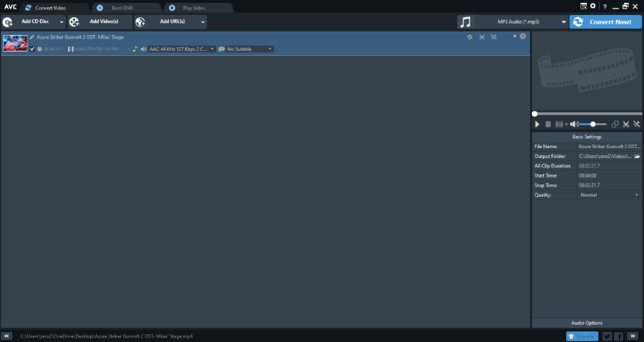Open the AAC audio track dropdown
This screenshot has width=644, height=342.
[182, 49]
